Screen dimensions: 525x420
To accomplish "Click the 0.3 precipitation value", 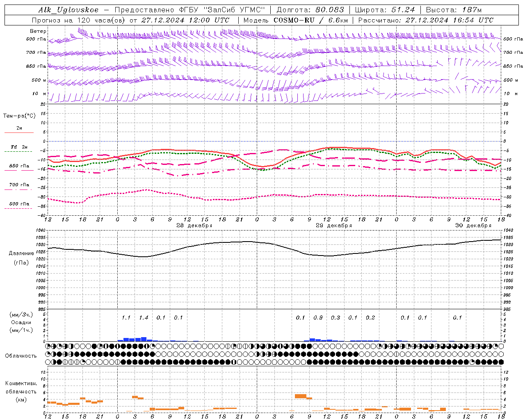I will coord(336,317).
